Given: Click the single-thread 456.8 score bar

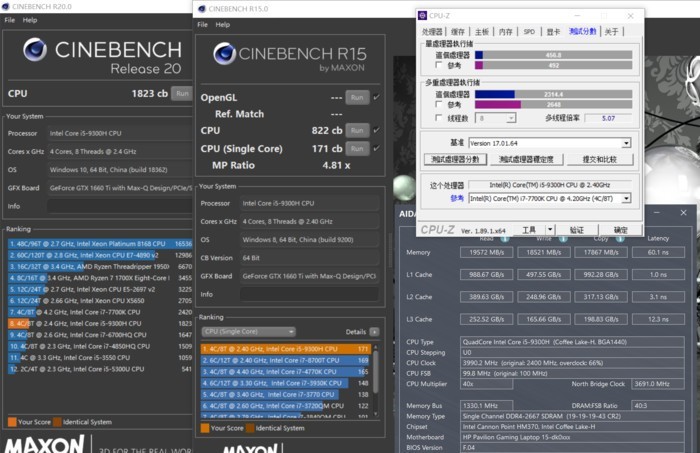Looking at the screenshot, I should [x=554, y=55].
